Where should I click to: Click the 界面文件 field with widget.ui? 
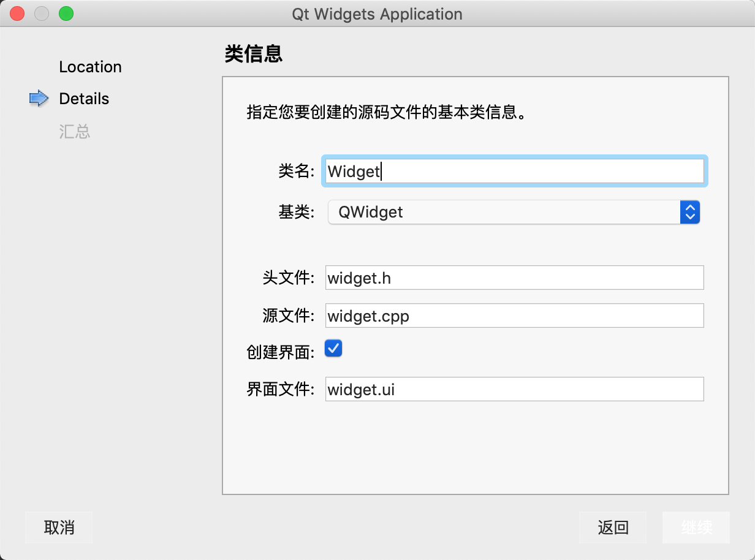(514, 389)
